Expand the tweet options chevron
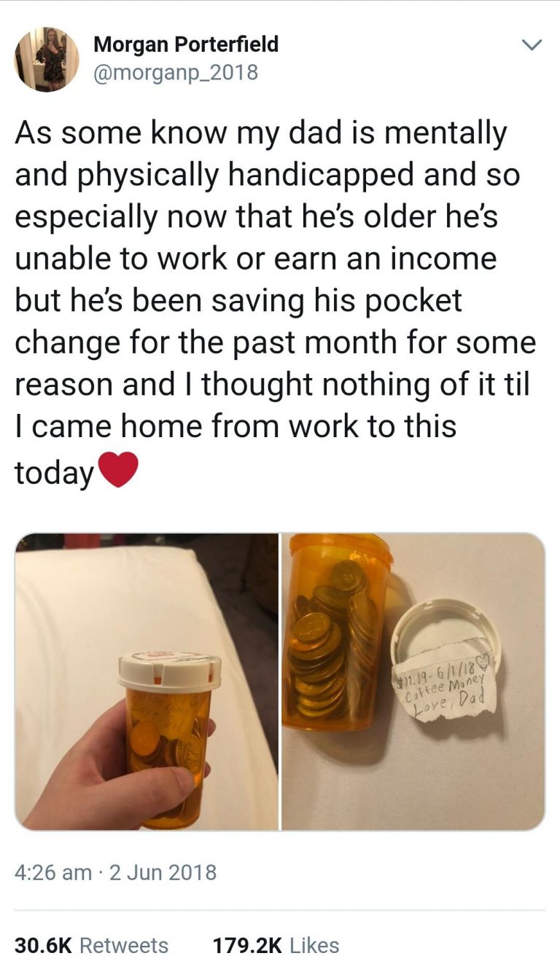This screenshot has height=980, width=560. 533,45
